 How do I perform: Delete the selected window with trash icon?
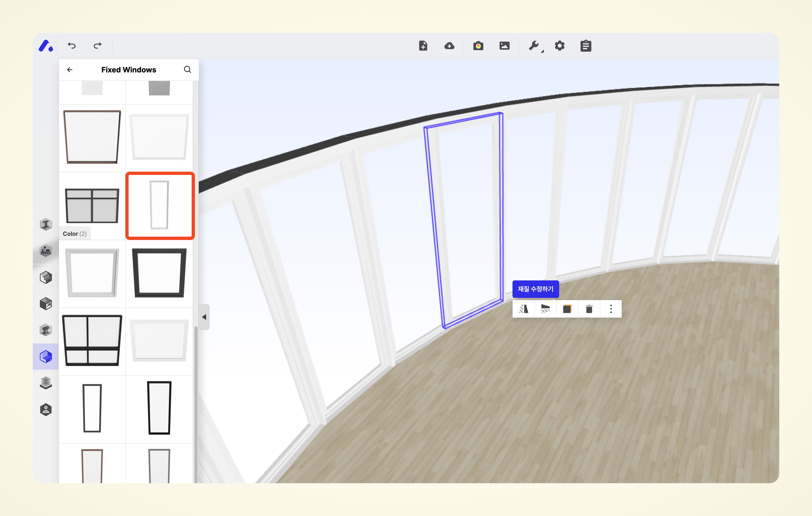[x=589, y=309]
